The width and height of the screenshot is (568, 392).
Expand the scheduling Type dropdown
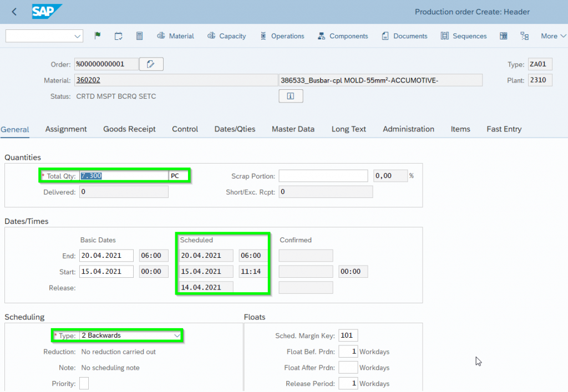177,335
